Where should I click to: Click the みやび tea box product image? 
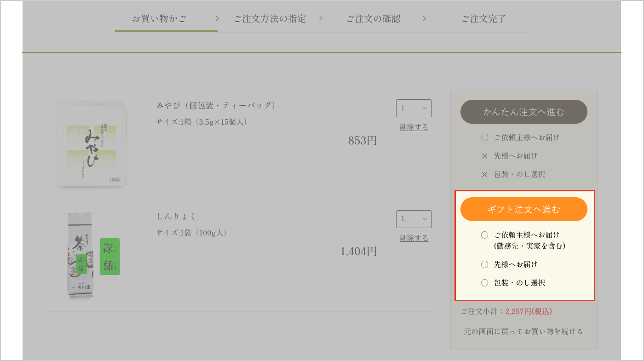(x=91, y=144)
